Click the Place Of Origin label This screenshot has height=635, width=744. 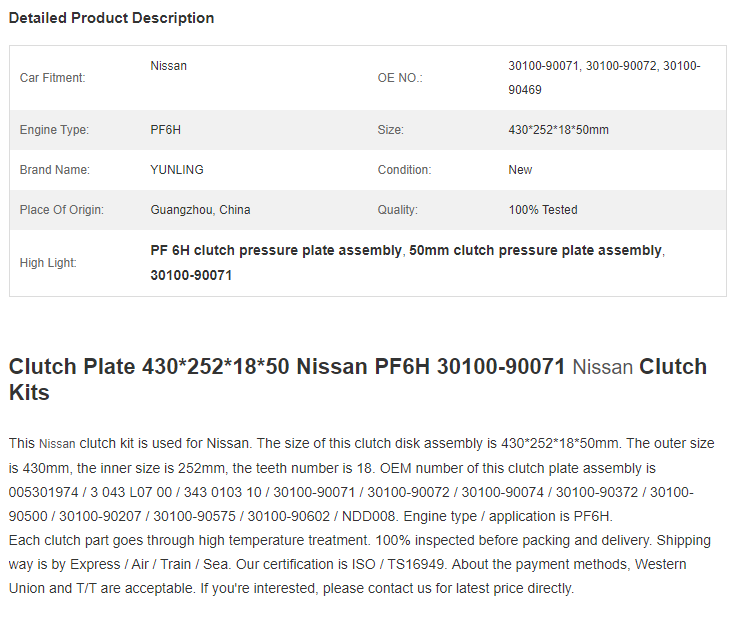click(x=62, y=210)
